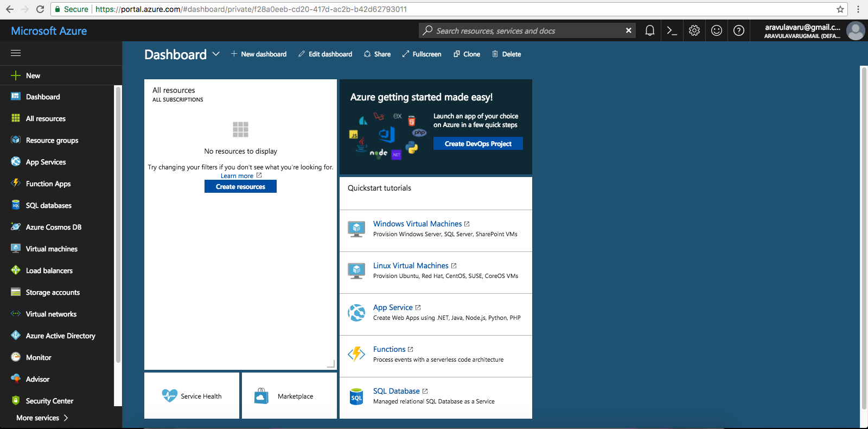Delete the current dashboard
This screenshot has height=429, width=868.
pos(506,54)
